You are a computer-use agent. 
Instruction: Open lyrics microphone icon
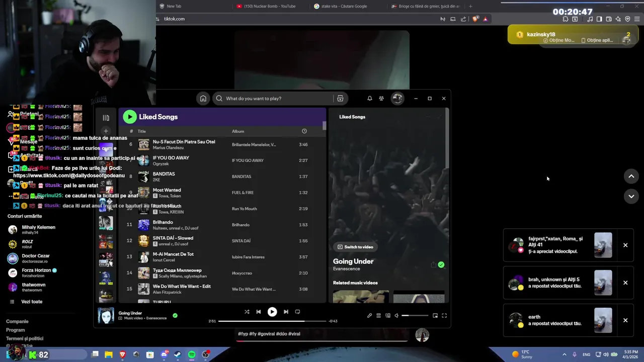(x=369, y=316)
